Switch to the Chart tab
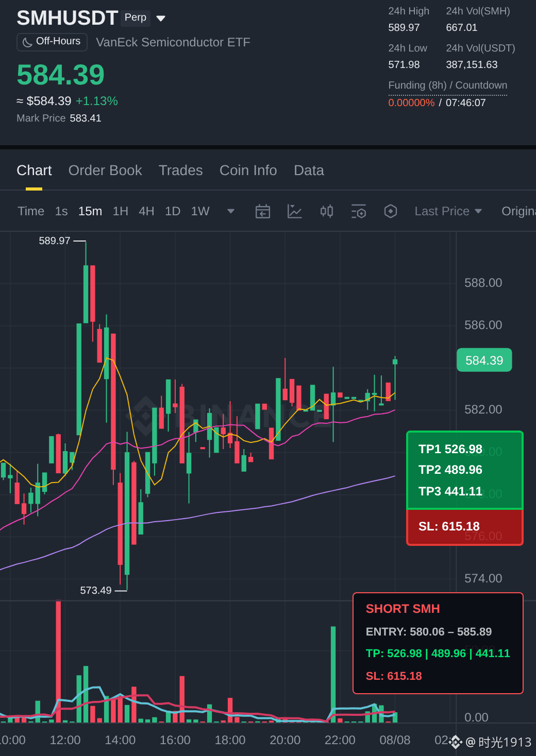 (34, 170)
